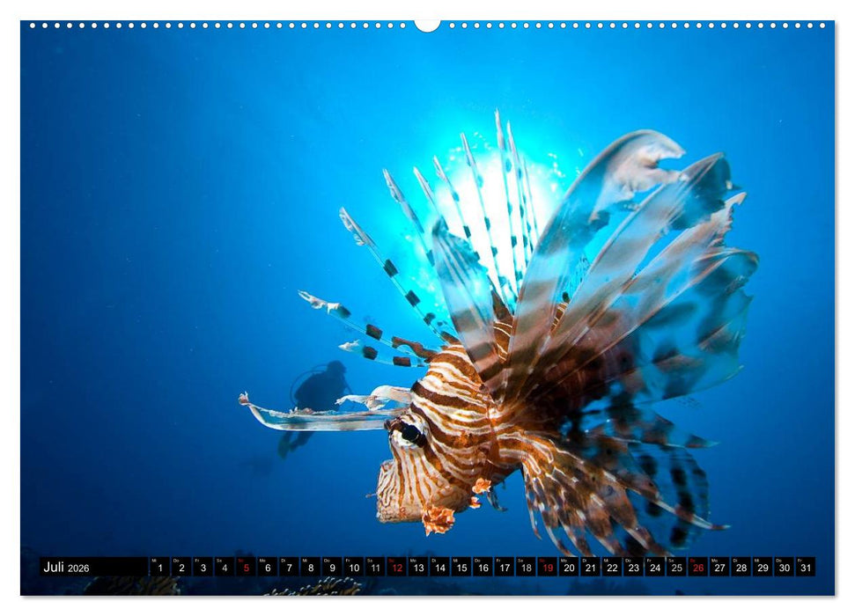Click date 22 in the date row
The height and width of the screenshot is (616, 855).
[611, 568]
